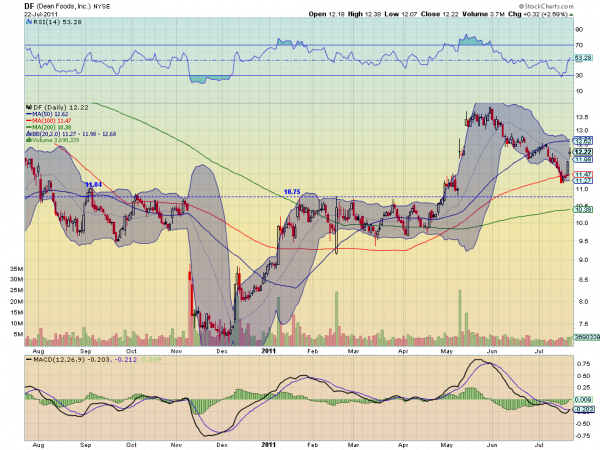The image size is (600, 450).
Task: Click the MACD(12,26,9) indicator label
Action: tap(59, 360)
